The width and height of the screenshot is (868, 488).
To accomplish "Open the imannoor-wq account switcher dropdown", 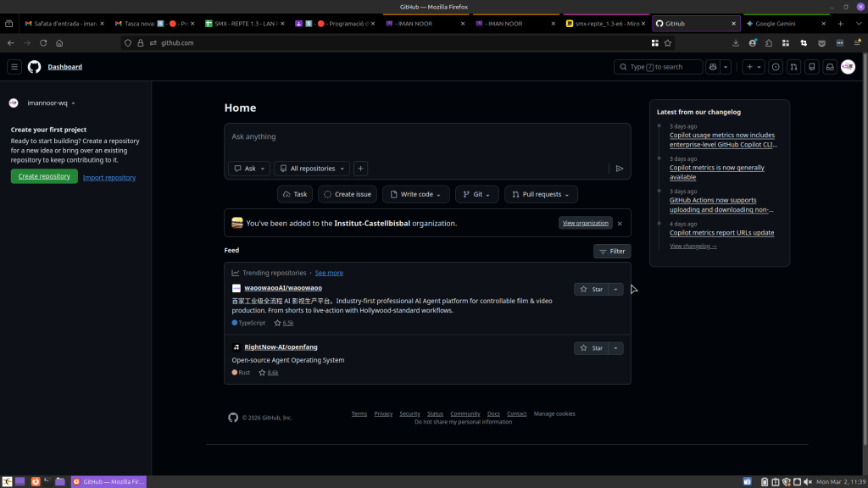I will 51,103.
